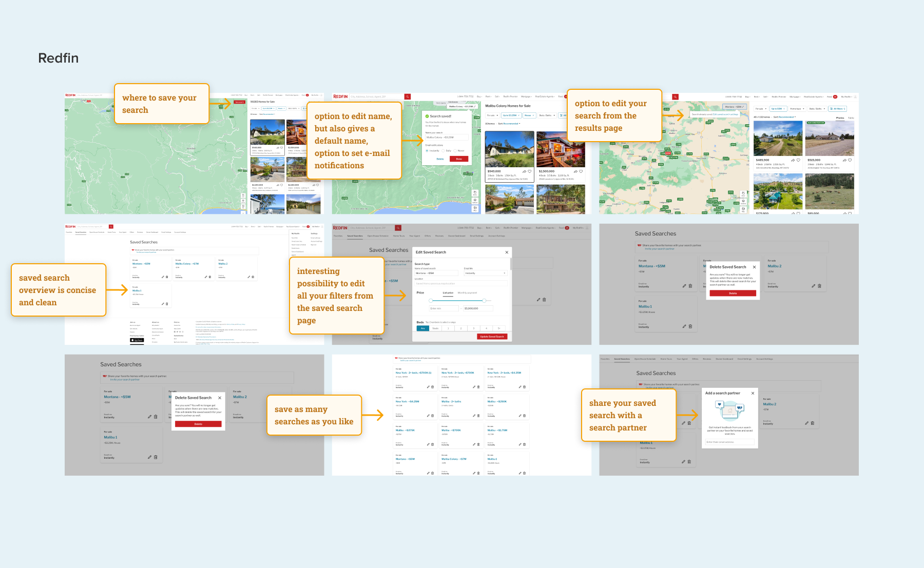Switch to the Photos tab on Montana results
This screenshot has width=924, height=568.
click(x=840, y=118)
